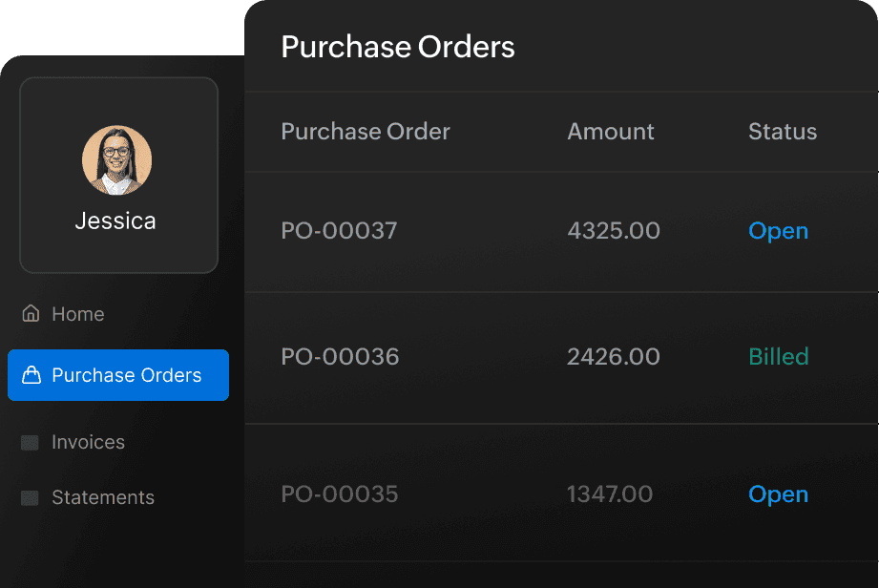Sort by the Amount column header

[x=611, y=132]
